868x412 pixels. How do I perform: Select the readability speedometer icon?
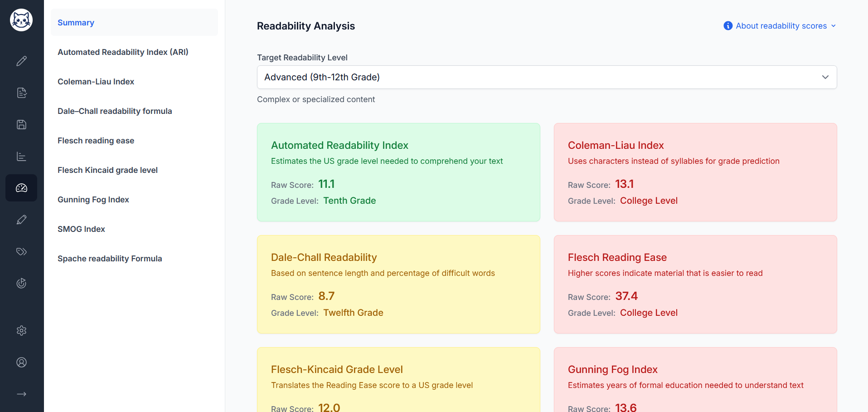(x=21, y=188)
